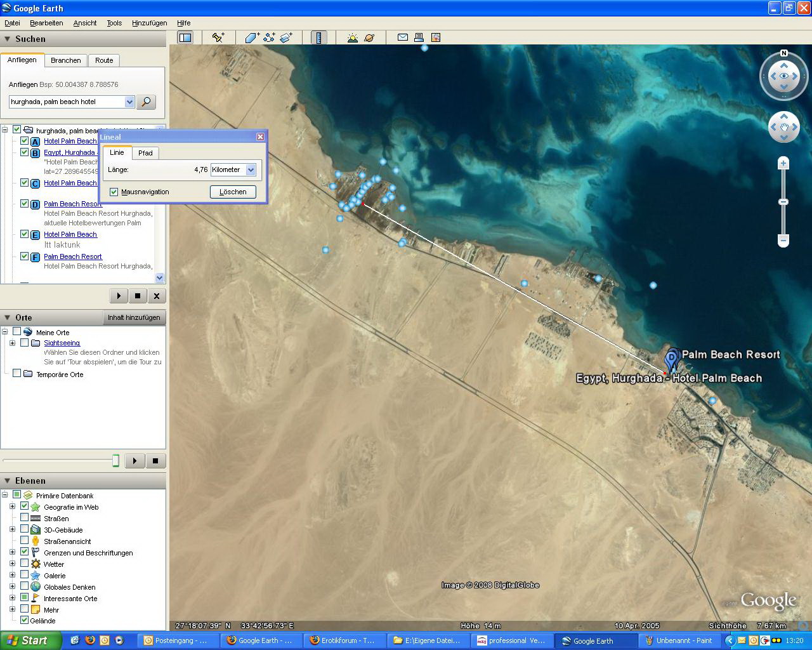812x650 pixels.
Task: Open the Tools menu
Action: pyautogui.click(x=114, y=23)
